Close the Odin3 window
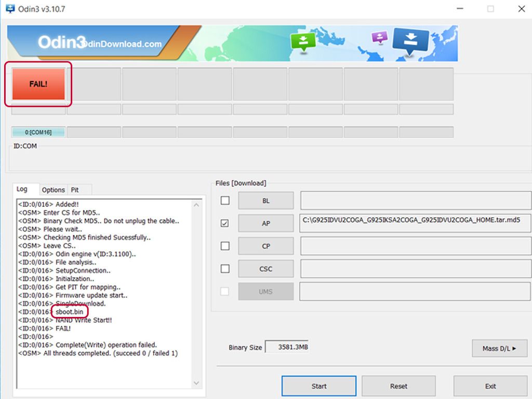Viewport: 532px width, 399px height. click(x=522, y=8)
